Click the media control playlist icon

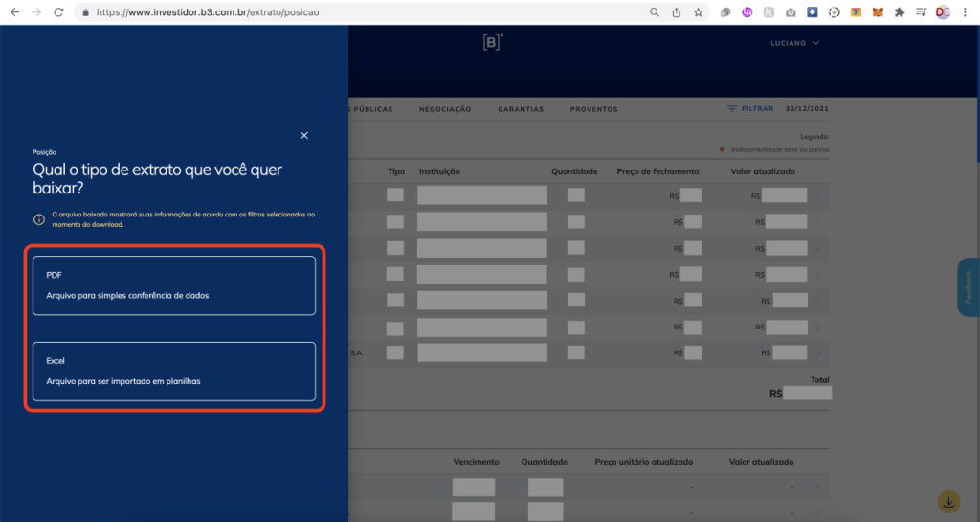point(921,12)
